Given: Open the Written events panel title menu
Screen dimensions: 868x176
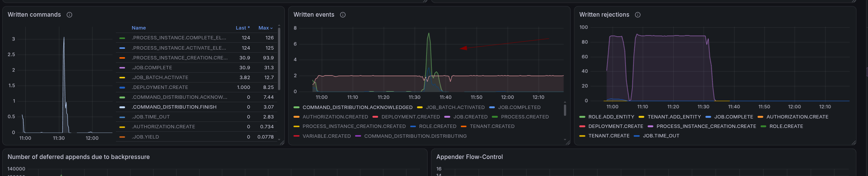Looking at the screenshot, I should (314, 15).
